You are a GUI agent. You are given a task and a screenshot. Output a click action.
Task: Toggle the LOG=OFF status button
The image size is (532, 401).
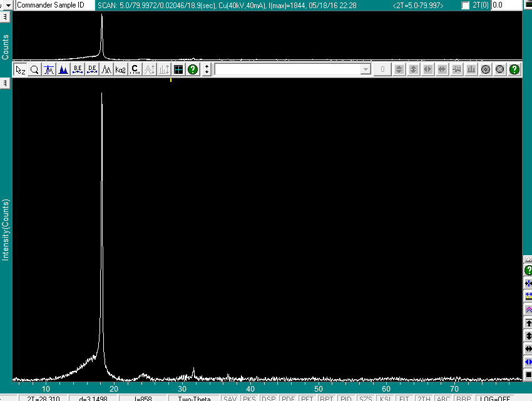494,398
